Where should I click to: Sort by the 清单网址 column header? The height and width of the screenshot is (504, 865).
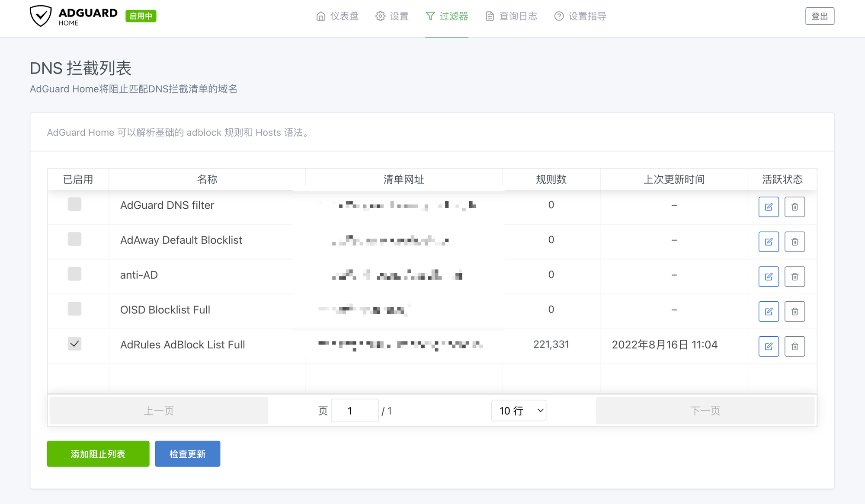tap(404, 179)
